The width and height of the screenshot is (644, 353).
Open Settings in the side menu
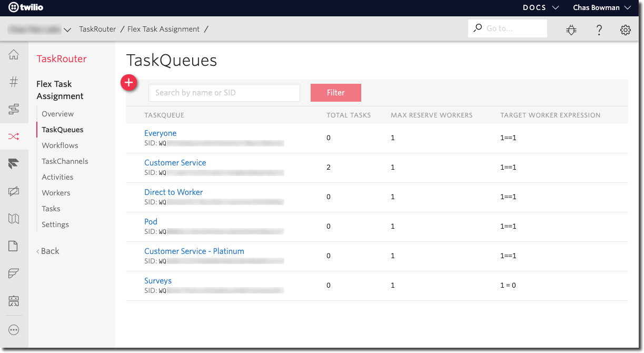[x=55, y=224]
